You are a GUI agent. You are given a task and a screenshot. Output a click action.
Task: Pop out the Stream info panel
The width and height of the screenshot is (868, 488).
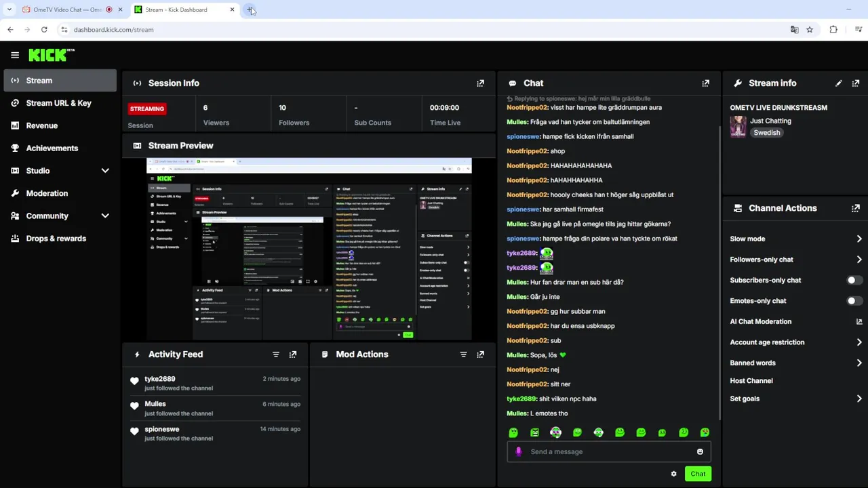(856, 83)
